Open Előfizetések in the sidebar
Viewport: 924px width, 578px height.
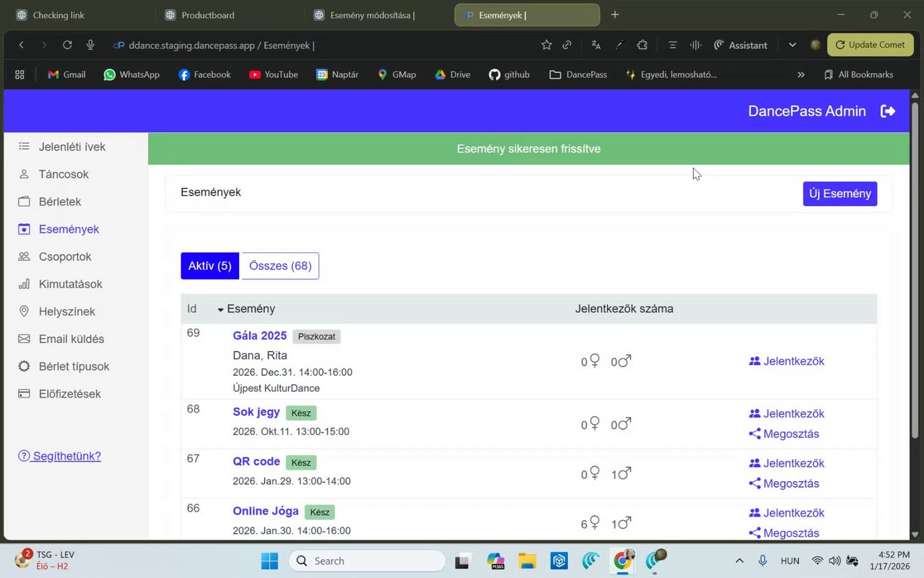click(x=70, y=394)
